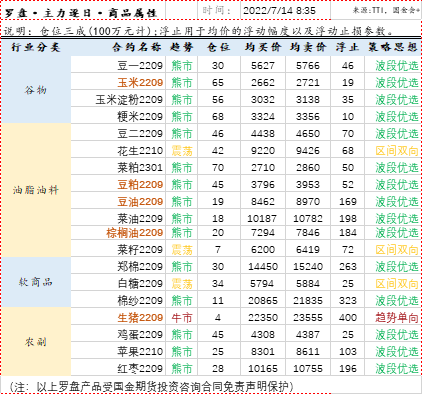Click 区间双向 strategy in 白糖2209 row

pyautogui.click(x=397, y=284)
